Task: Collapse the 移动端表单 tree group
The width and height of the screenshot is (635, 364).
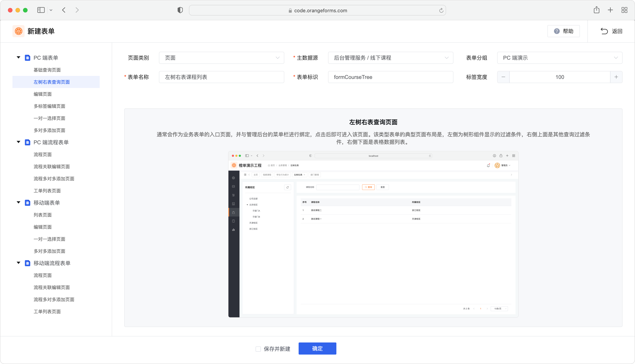Action: [x=18, y=203]
